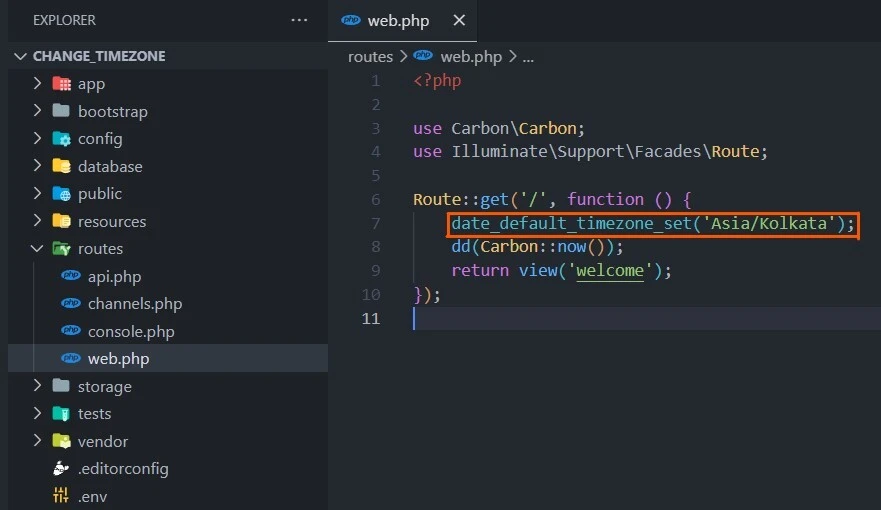Select the vendor folder label
Screen dimensions: 881x510
(x=103, y=441)
